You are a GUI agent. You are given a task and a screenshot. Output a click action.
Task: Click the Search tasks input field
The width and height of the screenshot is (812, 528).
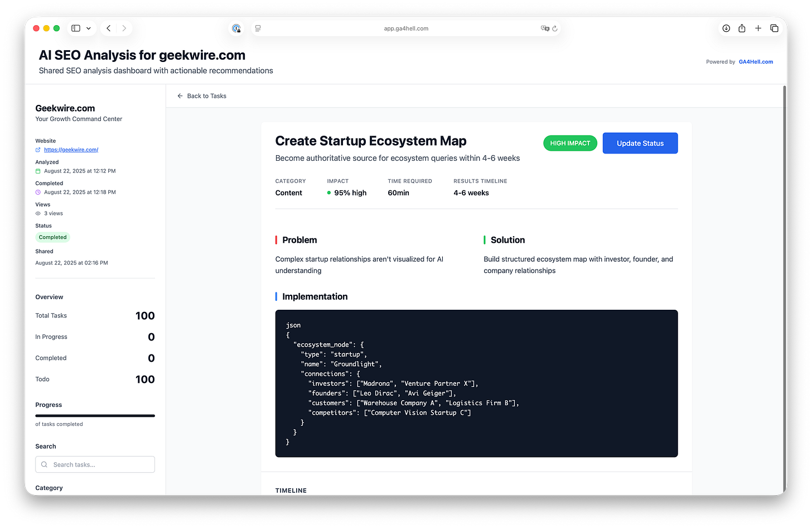(95, 464)
